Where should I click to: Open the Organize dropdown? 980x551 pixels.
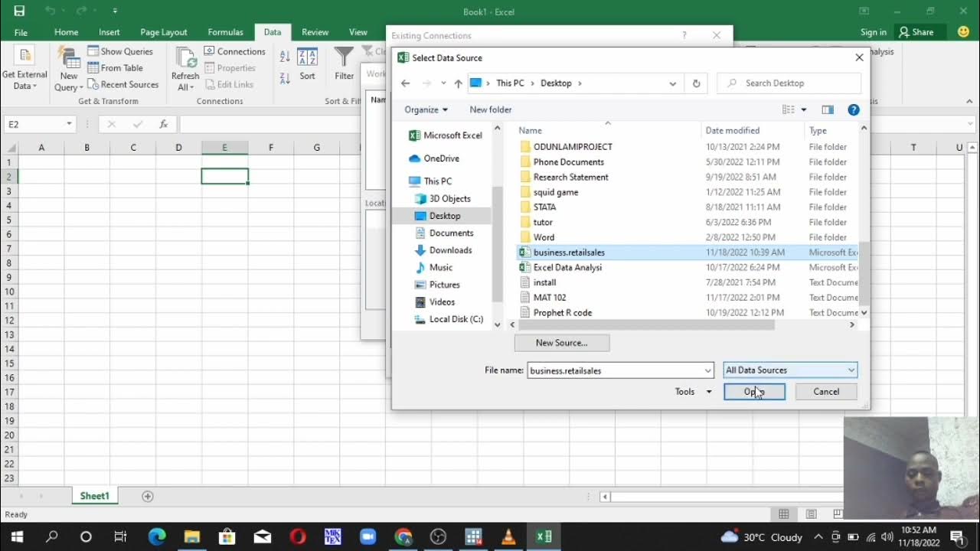point(426,109)
